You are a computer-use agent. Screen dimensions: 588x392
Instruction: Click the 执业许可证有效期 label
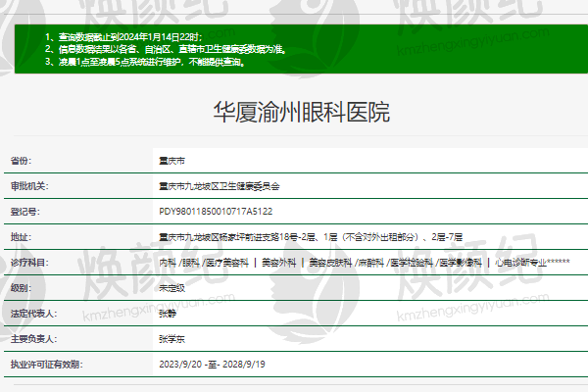[46, 365]
